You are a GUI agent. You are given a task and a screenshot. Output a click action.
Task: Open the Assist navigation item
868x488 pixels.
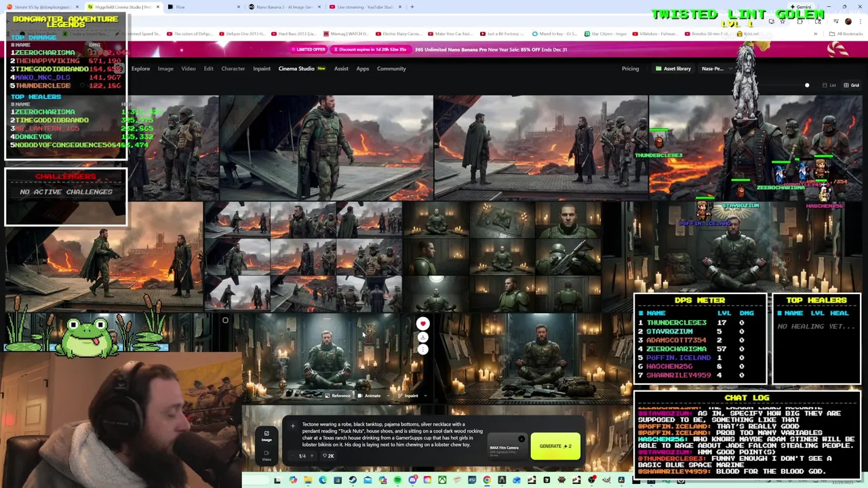[x=341, y=68]
